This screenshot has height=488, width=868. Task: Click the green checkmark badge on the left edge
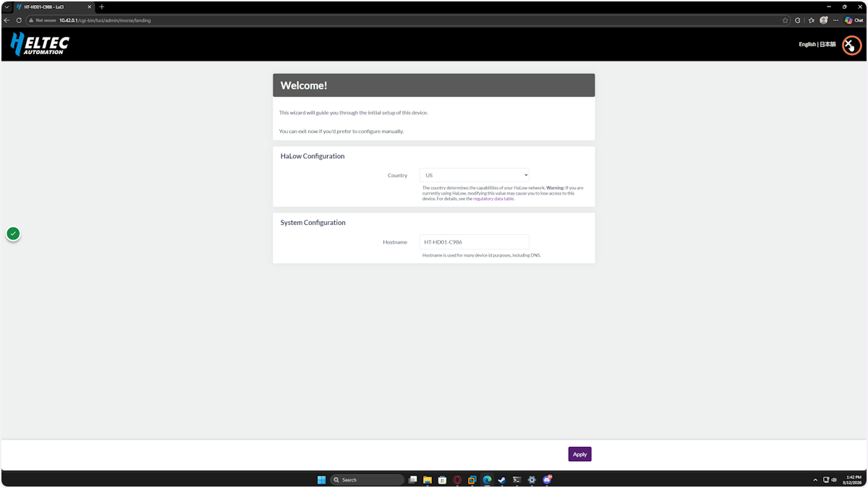click(13, 233)
